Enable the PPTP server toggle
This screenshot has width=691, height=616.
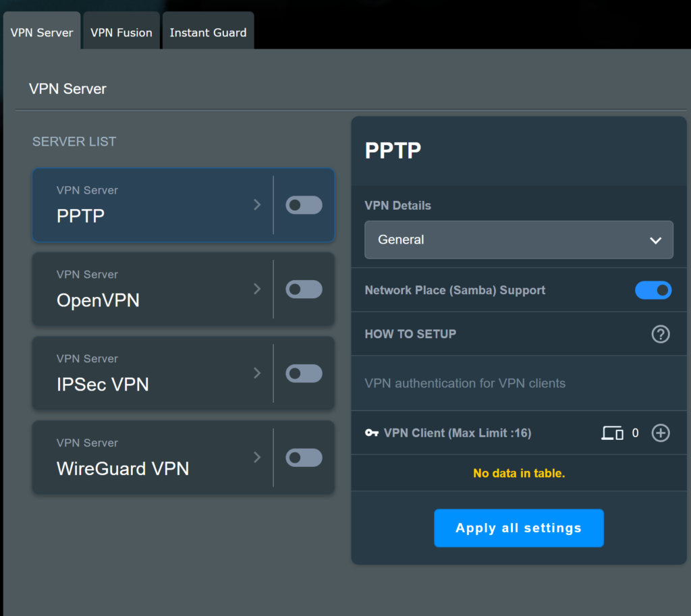coord(304,205)
